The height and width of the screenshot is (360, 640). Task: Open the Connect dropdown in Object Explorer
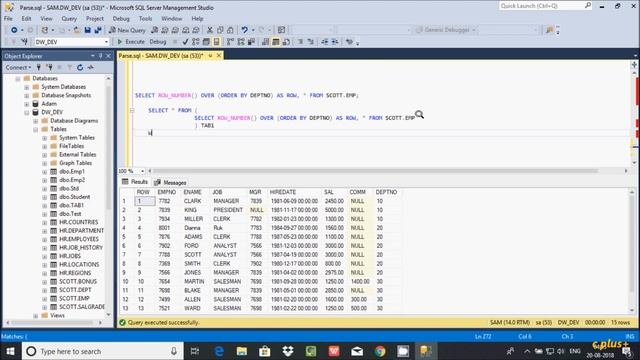pos(18,67)
